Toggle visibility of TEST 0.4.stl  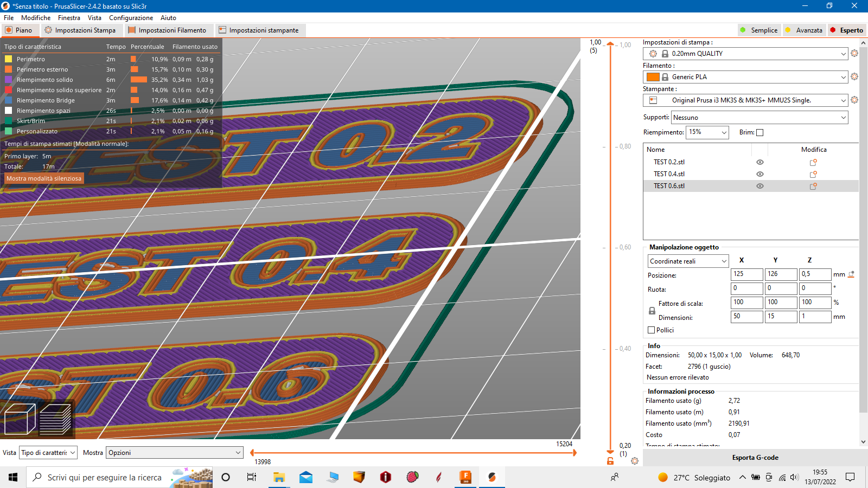click(x=760, y=174)
